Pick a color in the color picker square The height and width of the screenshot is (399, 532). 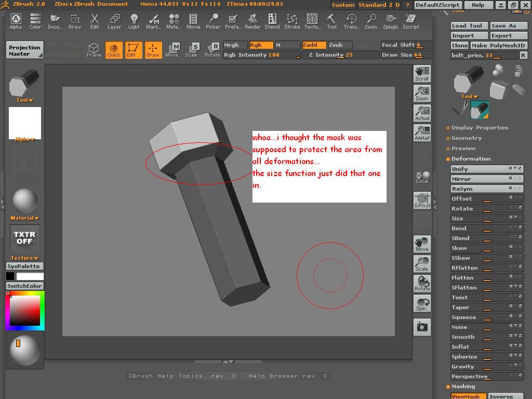click(x=25, y=311)
